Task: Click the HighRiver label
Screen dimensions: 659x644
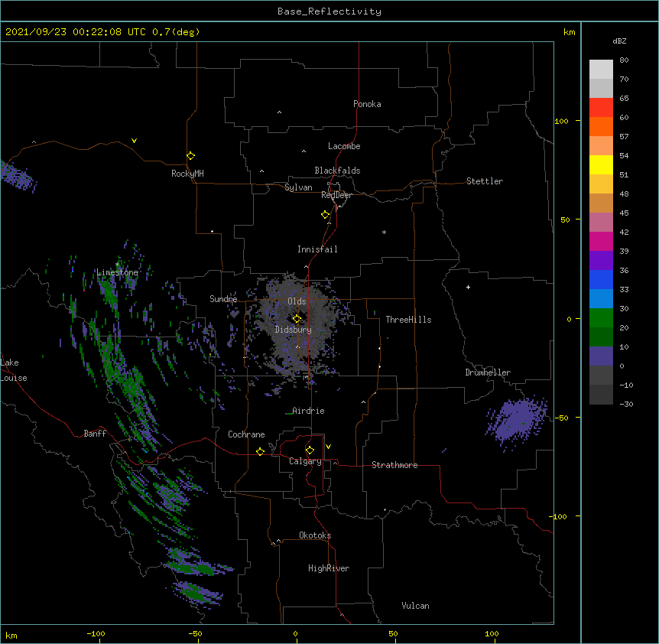Action: (x=329, y=568)
